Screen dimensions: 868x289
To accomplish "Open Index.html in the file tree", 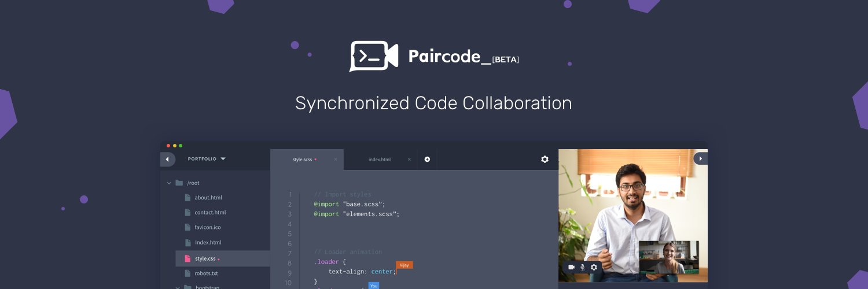I will tap(208, 243).
